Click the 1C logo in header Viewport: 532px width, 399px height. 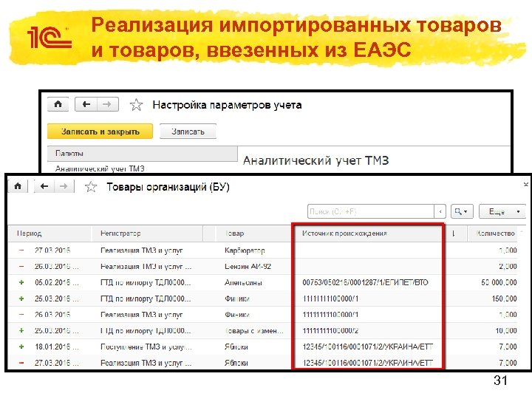point(50,37)
